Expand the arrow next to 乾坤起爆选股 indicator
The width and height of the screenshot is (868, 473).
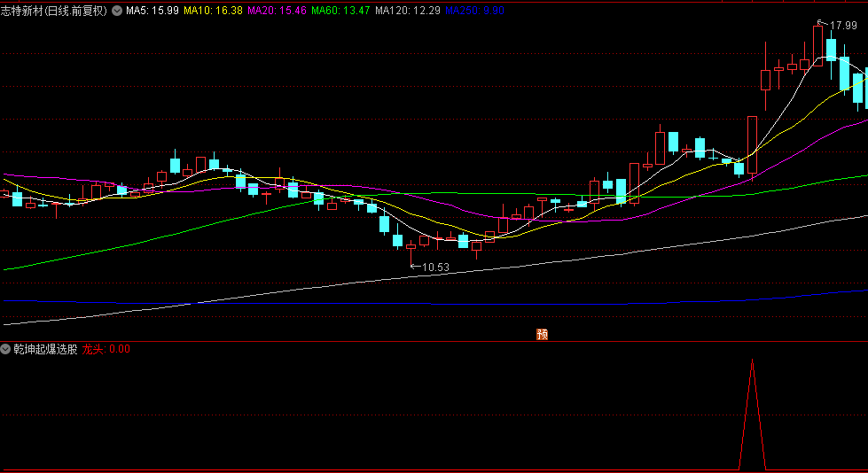click(x=5, y=349)
